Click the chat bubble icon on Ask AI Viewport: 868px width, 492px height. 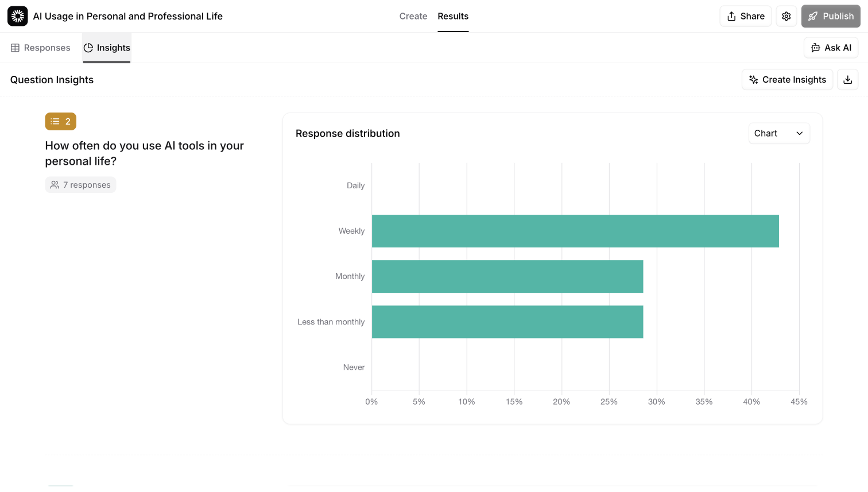[816, 48]
